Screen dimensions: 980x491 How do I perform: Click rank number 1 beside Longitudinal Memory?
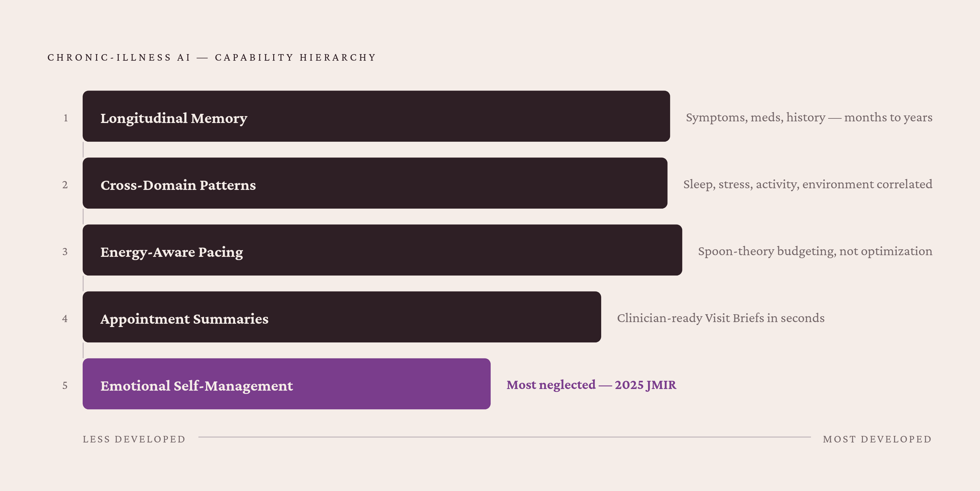point(66,118)
